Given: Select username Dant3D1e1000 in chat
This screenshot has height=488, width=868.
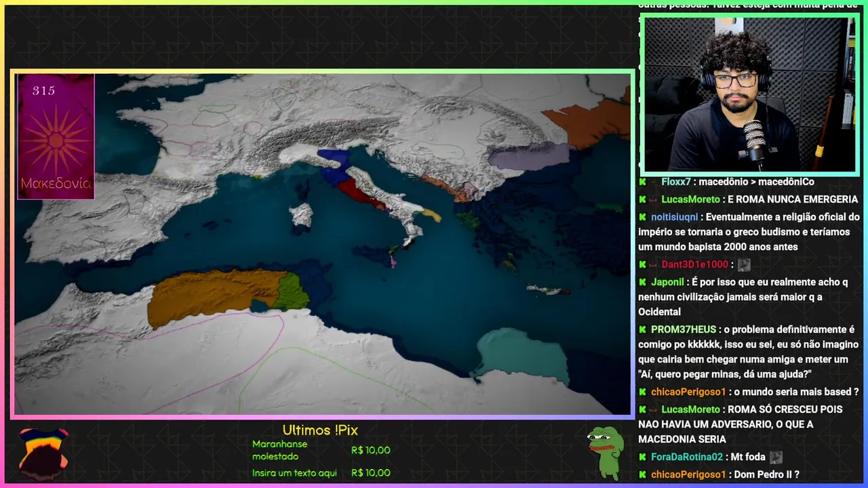Looking at the screenshot, I should (x=695, y=264).
